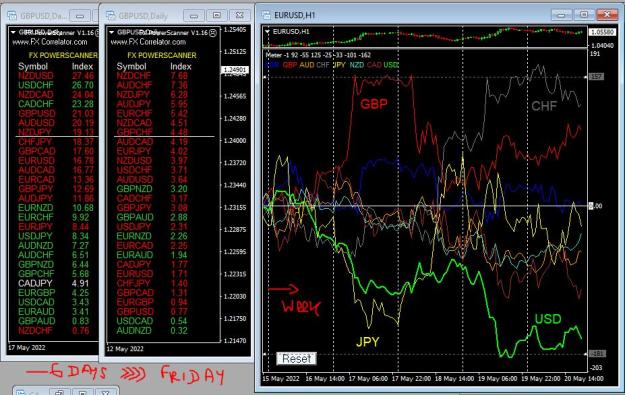The width and height of the screenshot is (625, 395).
Task: Click the index value 26.70 for USDCHF
Action: tap(83, 85)
